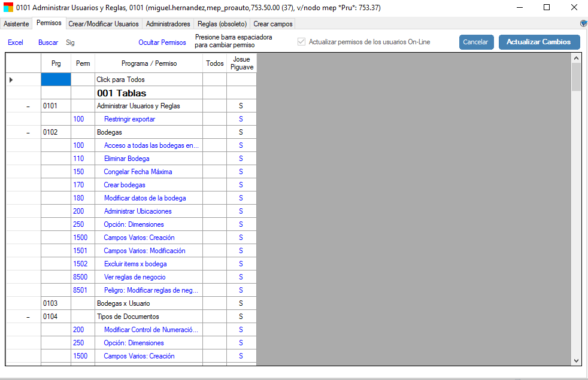Click the Programa / Permiso column header
The width and height of the screenshot is (588, 380).
click(x=149, y=63)
